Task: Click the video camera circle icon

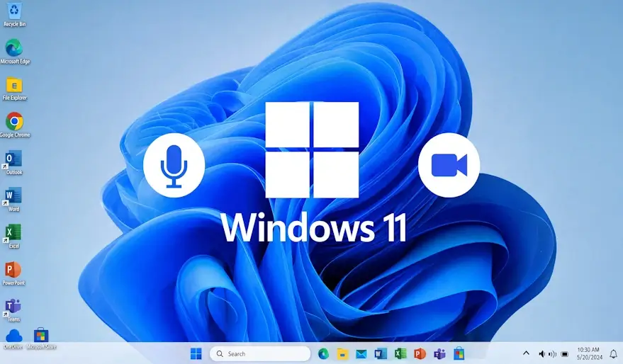Action: [x=449, y=165]
